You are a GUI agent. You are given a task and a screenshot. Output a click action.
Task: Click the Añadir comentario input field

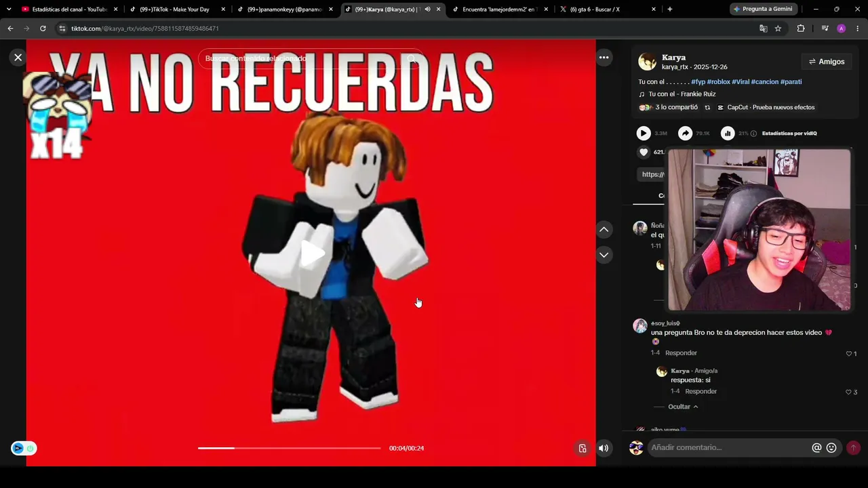coord(730,447)
